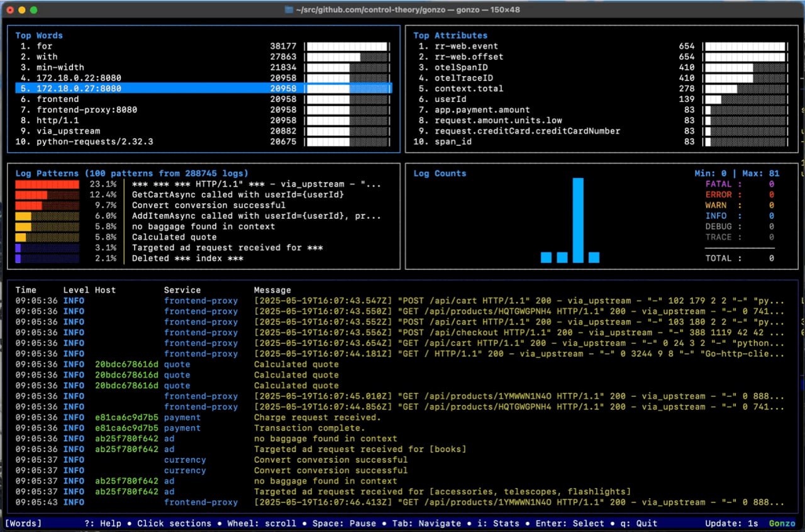This screenshot has width=805, height=532.
Task: Click 'Space: Pause' in the bottom bar
Action: pyautogui.click(x=345, y=523)
